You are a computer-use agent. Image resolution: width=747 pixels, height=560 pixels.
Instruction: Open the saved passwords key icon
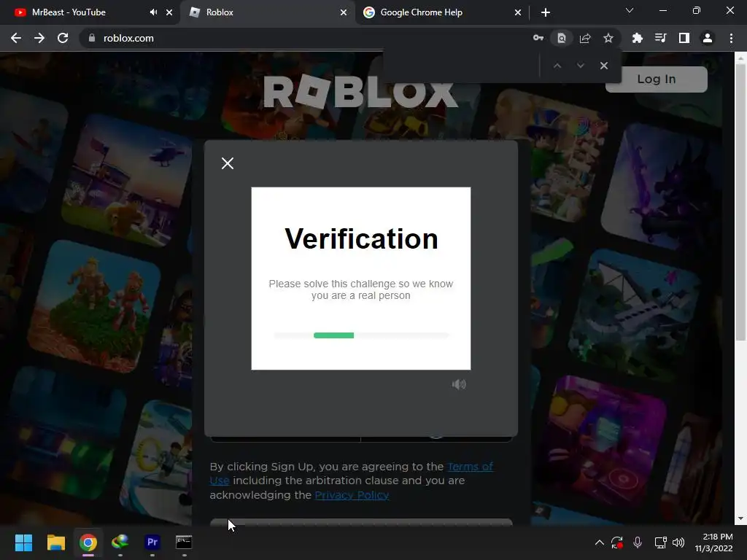pos(538,38)
